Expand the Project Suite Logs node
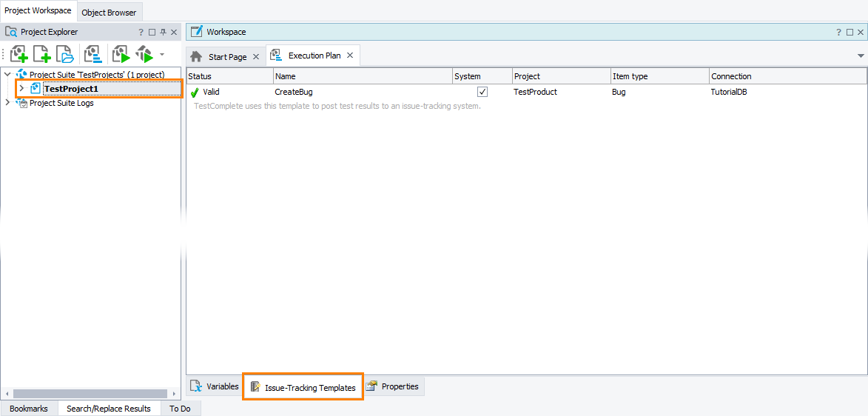The height and width of the screenshot is (416, 868). pos(8,103)
